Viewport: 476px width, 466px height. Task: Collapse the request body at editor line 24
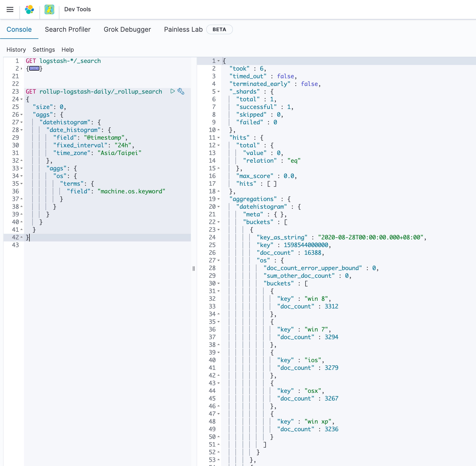click(x=21, y=99)
